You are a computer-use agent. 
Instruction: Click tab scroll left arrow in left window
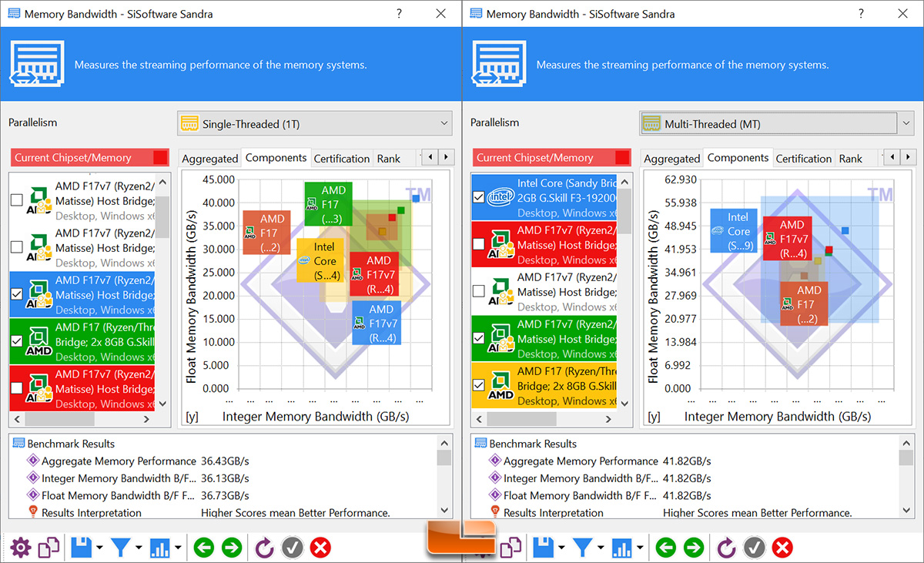click(430, 157)
